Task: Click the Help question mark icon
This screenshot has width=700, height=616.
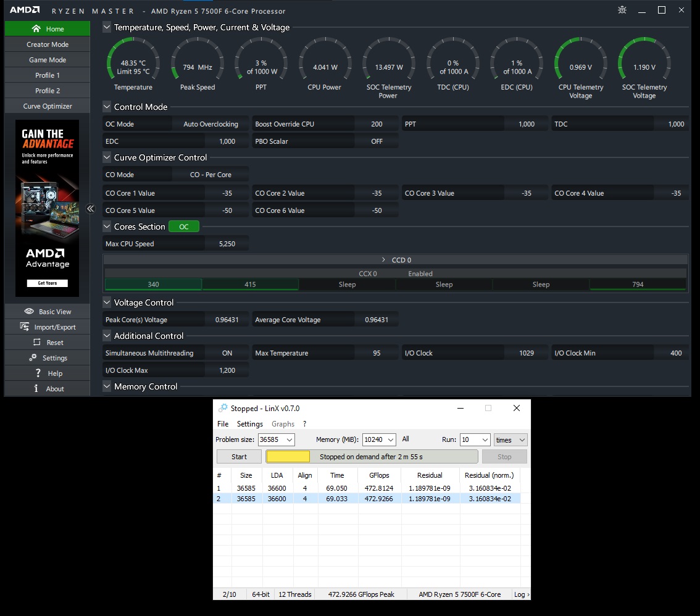Action: tap(38, 373)
